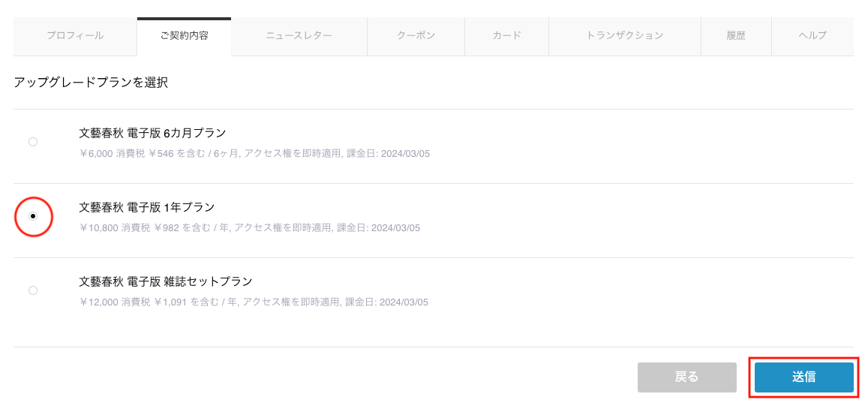Viewport: 868px width, 409px height.
Task: Open the ニュースレター tab
Action: tap(299, 36)
